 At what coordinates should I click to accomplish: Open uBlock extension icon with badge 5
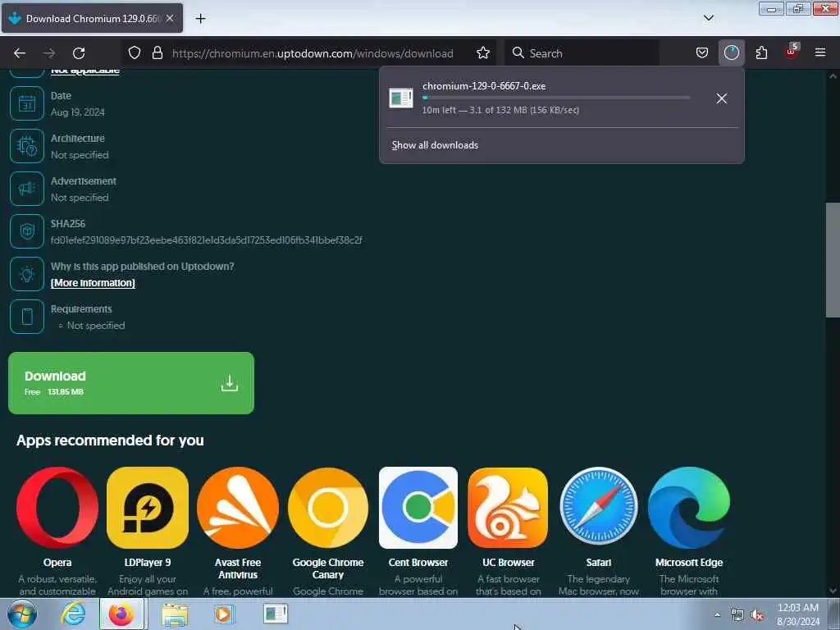click(x=792, y=52)
